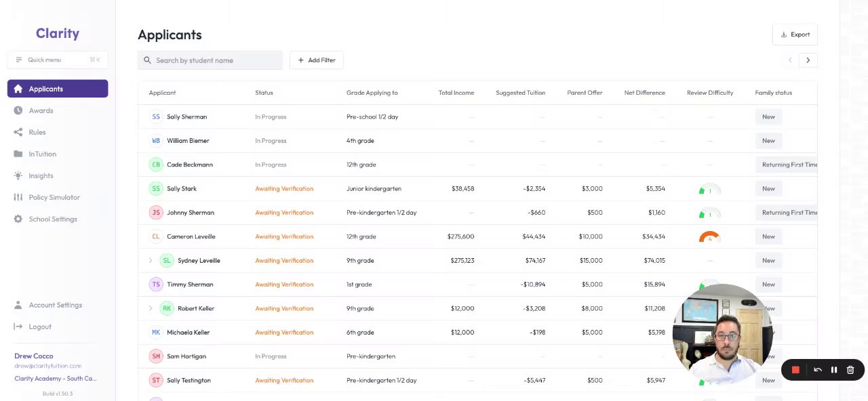Select Applicants in the sidebar menu
Screen dimensions: 868x401
pyautogui.click(x=58, y=89)
